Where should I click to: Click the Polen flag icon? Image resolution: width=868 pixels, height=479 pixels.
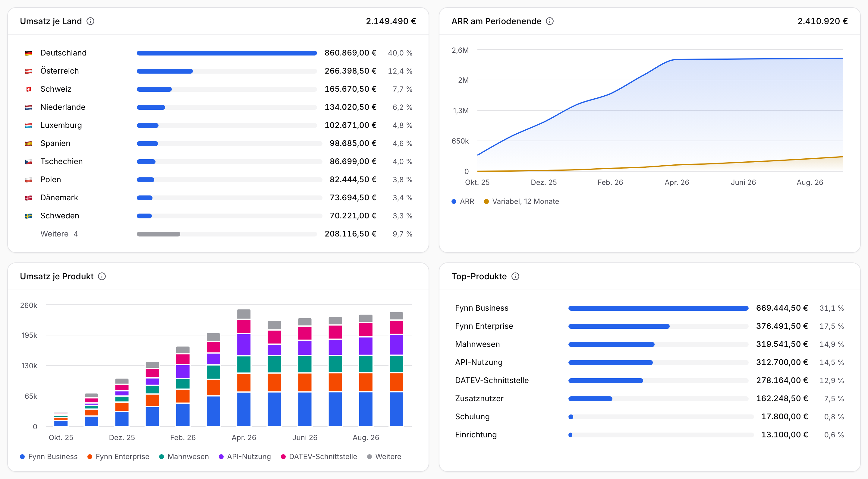tap(29, 180)
